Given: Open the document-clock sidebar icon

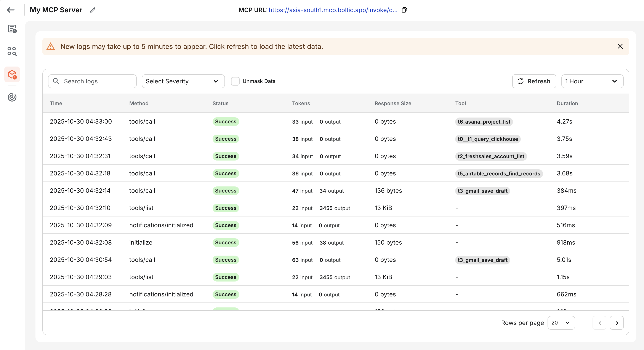Looking at the screenshot, I should [12, 29].
